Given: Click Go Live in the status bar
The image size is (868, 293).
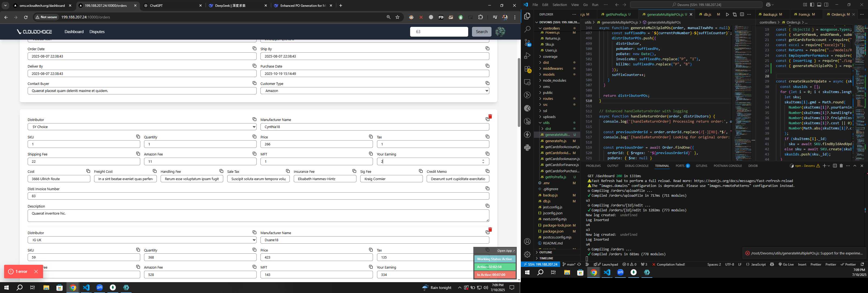Looking at the screenshot, I should point(786,265).
